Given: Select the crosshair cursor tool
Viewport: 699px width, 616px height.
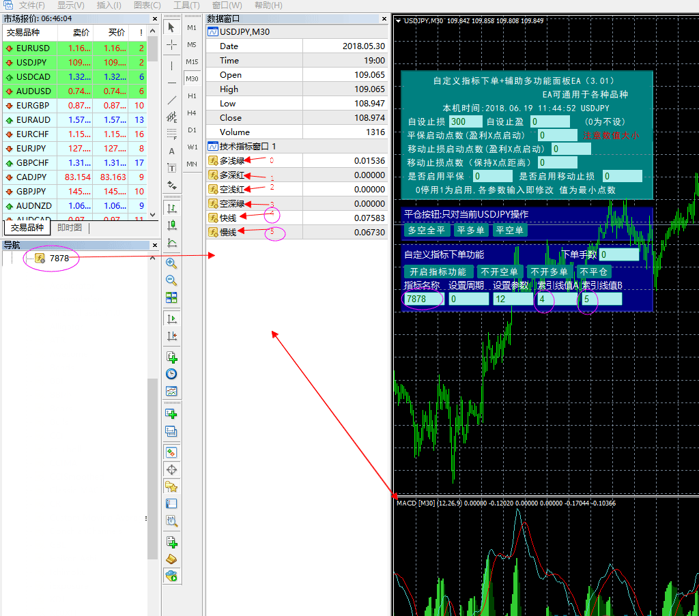Looking at the screenshot, I should pos(171,45).
